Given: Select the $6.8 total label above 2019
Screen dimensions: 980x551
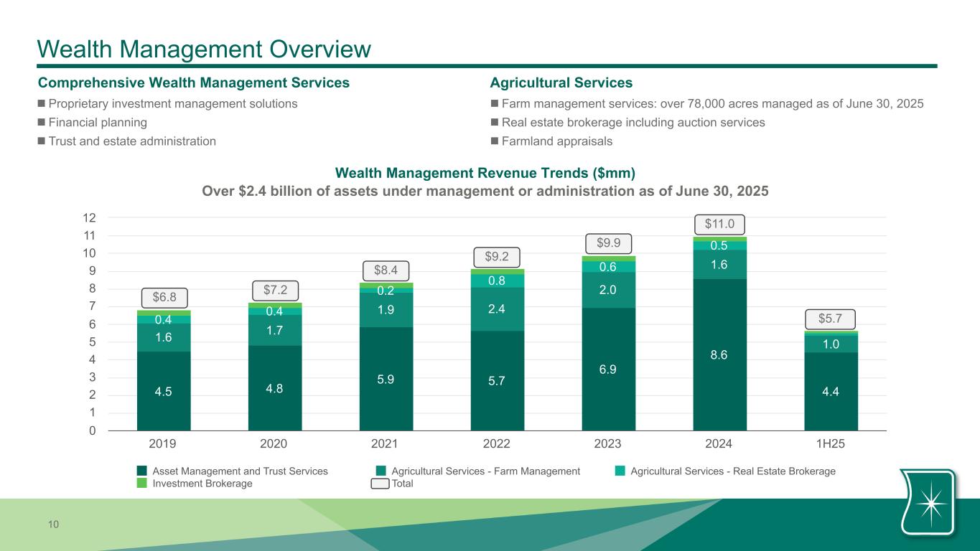Looking at the screenshot, I should click(164, 297).
